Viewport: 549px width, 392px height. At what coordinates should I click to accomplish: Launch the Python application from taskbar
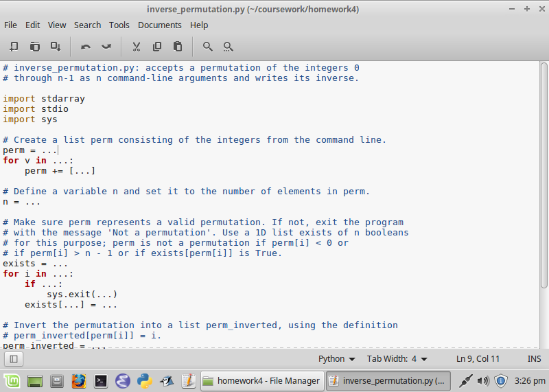click(x=145, y=381)
